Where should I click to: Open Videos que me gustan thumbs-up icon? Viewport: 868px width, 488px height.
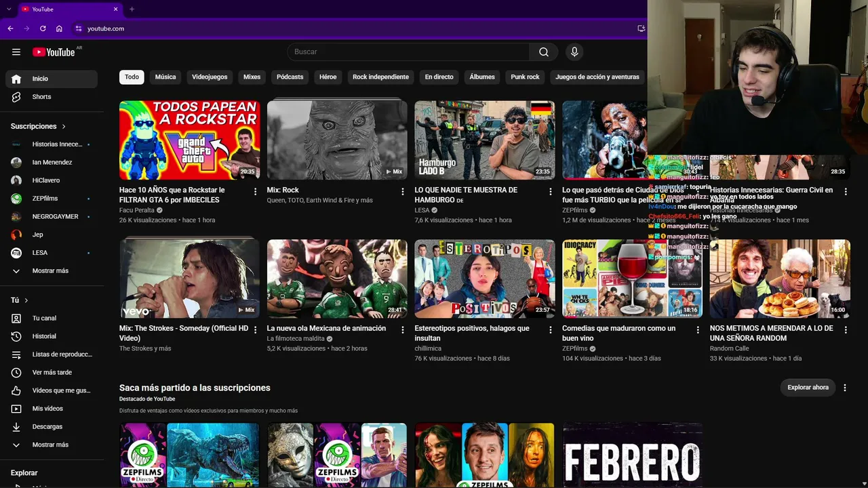pos(17,390)
